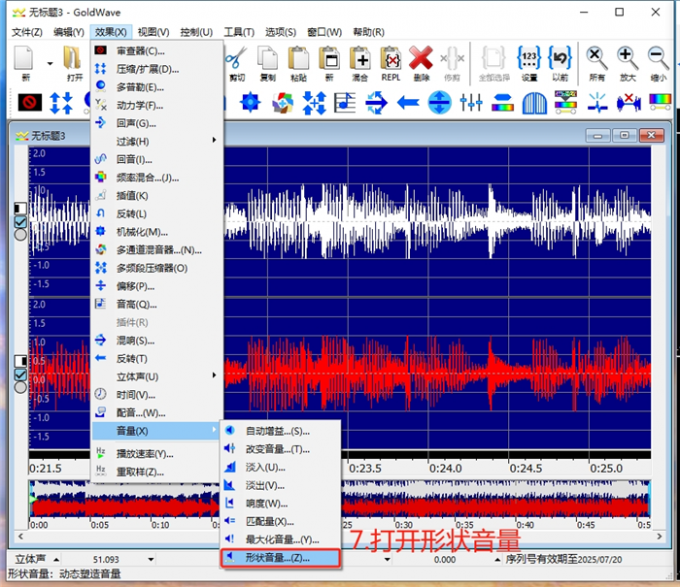This screenshot has width=680, height=587.
Task: Click the offset circle arrows icon
Action: (x=439, y=103)
